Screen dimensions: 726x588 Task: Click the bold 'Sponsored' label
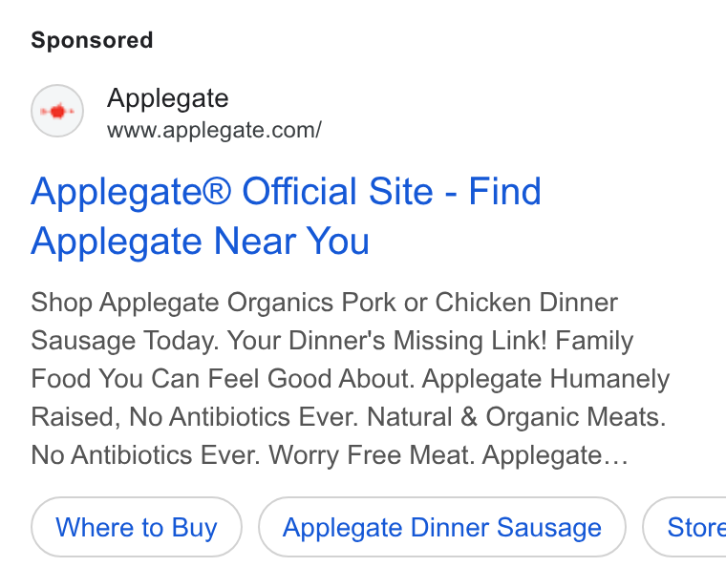92,40
